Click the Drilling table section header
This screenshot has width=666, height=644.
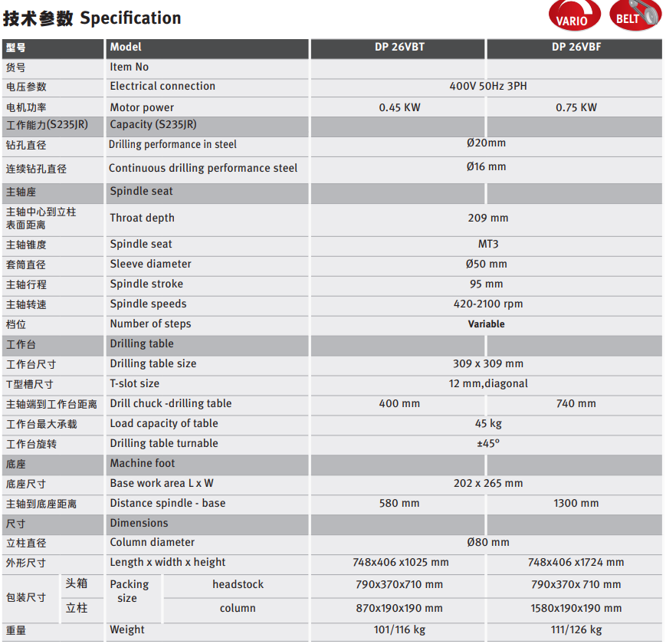(141, 344)
